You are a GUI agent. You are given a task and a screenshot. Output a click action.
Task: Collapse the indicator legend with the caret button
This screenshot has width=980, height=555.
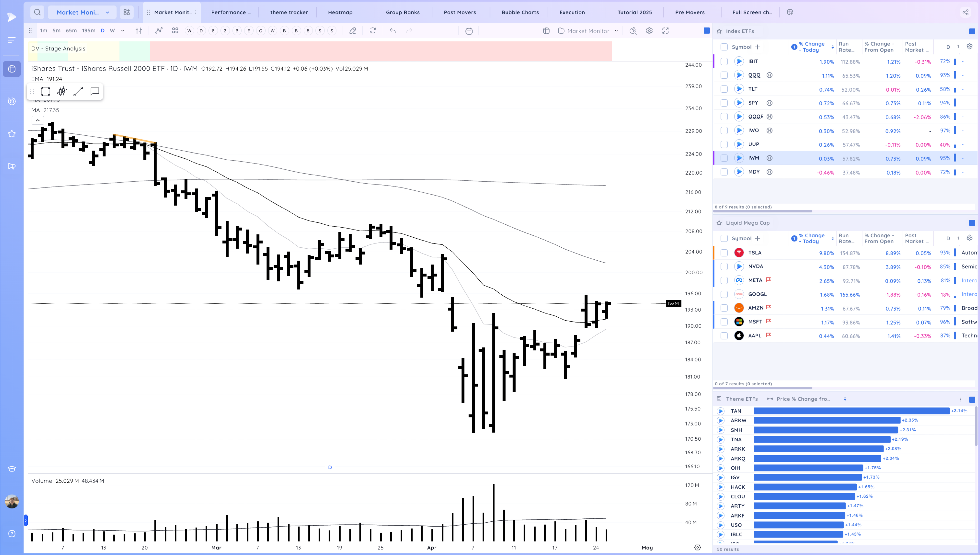click(x=38, y=121)
